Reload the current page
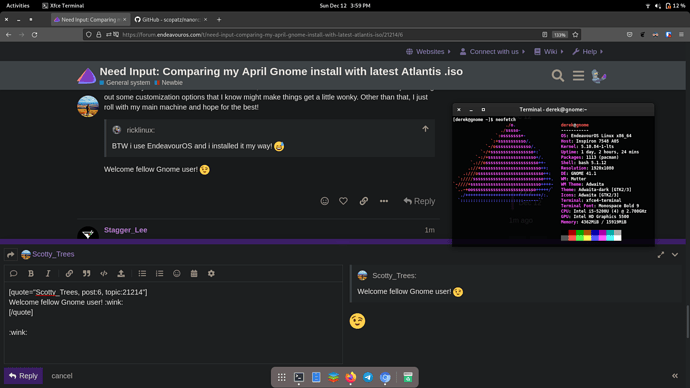Screen dimensions: 690x388 (34, 34)
